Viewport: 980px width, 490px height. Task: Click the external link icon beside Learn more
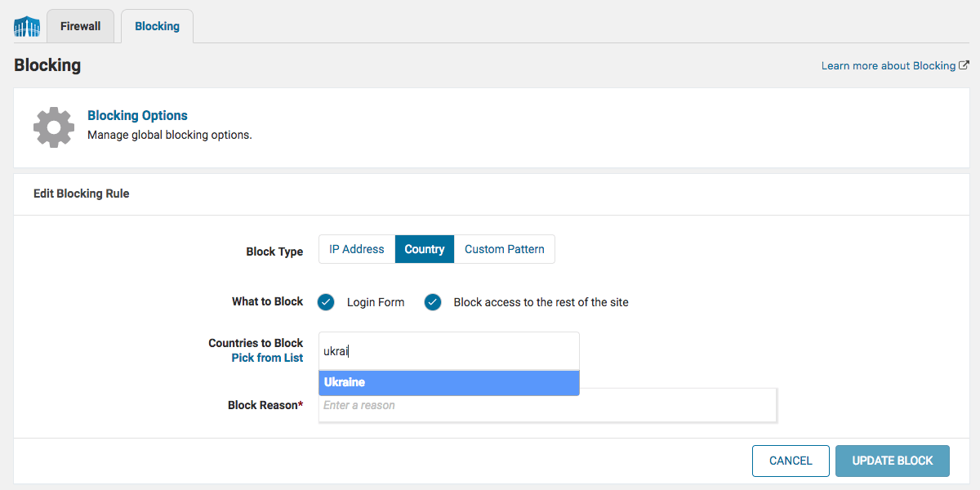point(964,65)
